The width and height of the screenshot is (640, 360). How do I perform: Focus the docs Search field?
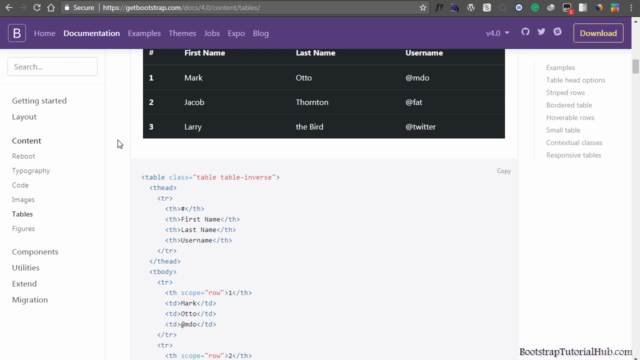tap(53, 67)
